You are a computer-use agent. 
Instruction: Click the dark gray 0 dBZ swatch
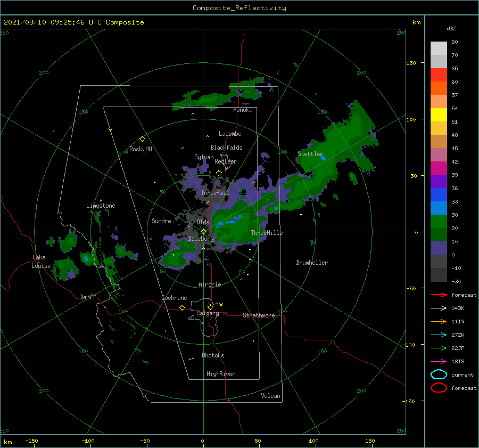(x=439, y=261)
